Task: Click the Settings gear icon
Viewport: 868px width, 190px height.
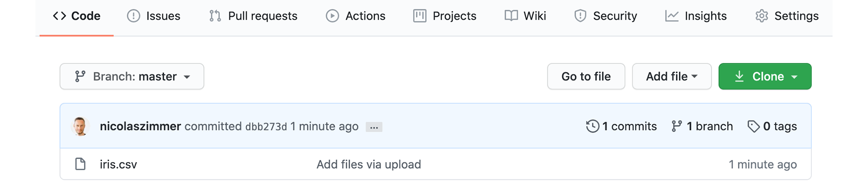Action: [762, 16]
